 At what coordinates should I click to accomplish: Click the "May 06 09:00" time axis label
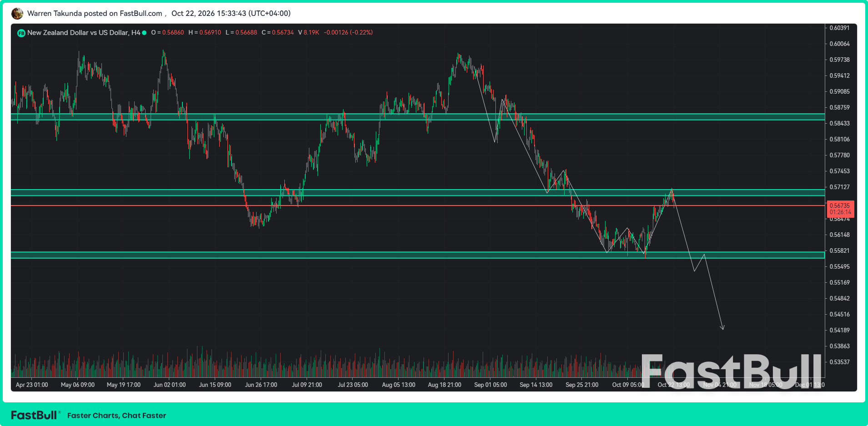tap(78, 385)
